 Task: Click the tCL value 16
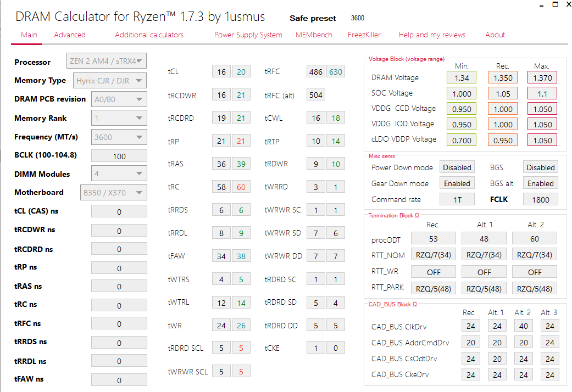[221, 72]
